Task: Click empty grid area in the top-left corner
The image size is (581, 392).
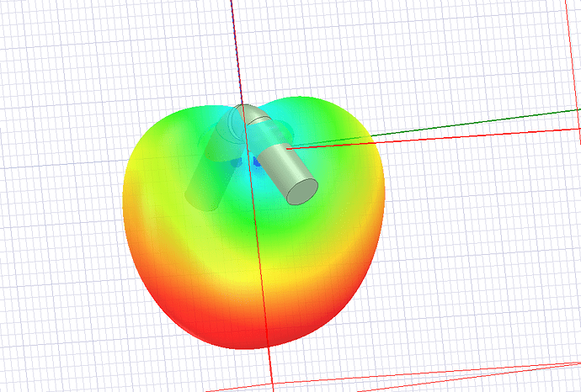Action: coord(51,42)
